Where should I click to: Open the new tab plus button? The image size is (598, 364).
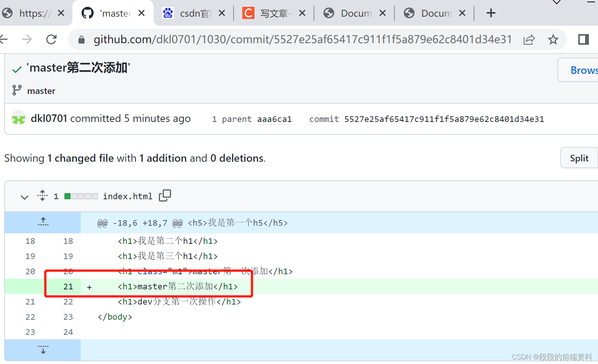coord(491,13)
